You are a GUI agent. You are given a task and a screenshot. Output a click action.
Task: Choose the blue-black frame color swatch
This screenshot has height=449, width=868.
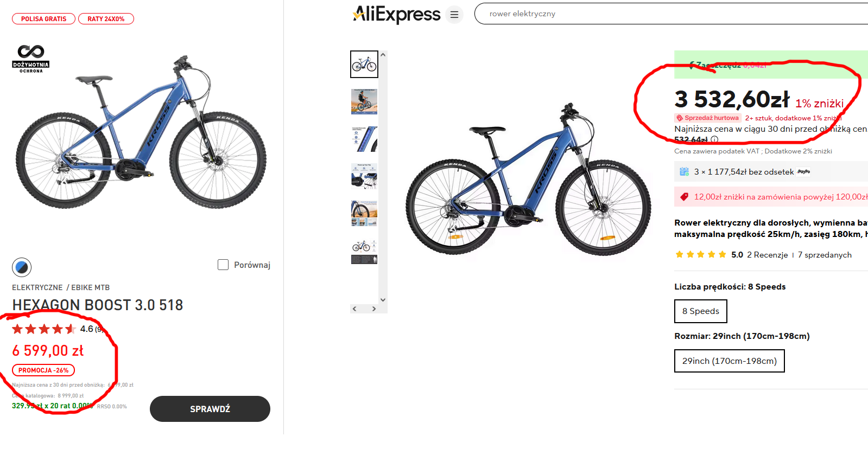pos(22,267)
